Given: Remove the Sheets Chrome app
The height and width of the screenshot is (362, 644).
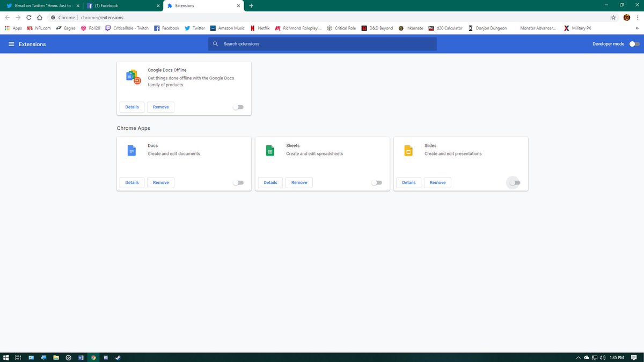Looking at the screenshot, I should click(x=299, y=183).
